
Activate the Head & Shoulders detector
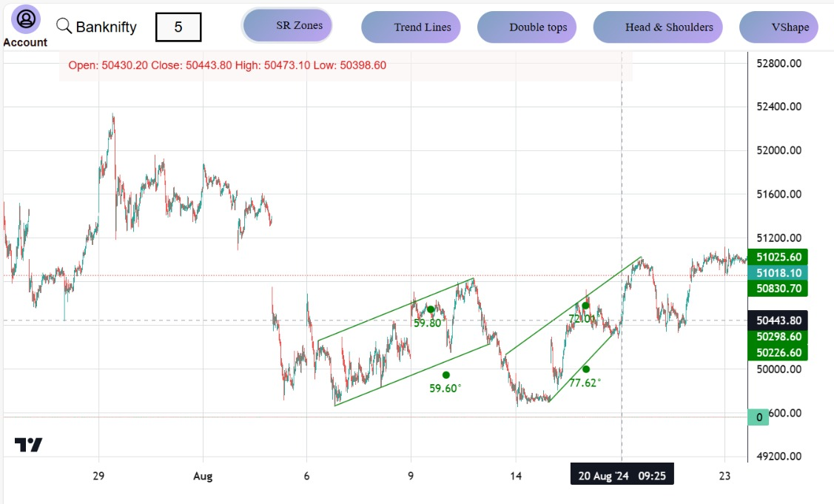pos(657,27)
